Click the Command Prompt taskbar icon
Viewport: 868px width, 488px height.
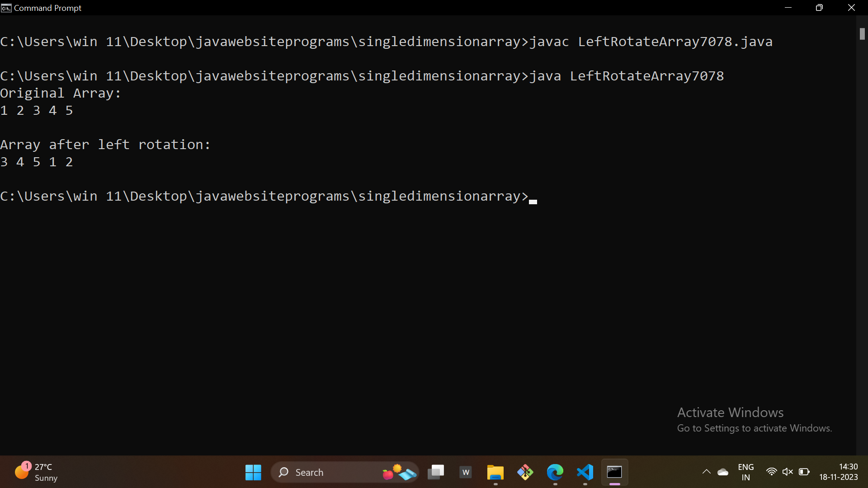(614, 472)
